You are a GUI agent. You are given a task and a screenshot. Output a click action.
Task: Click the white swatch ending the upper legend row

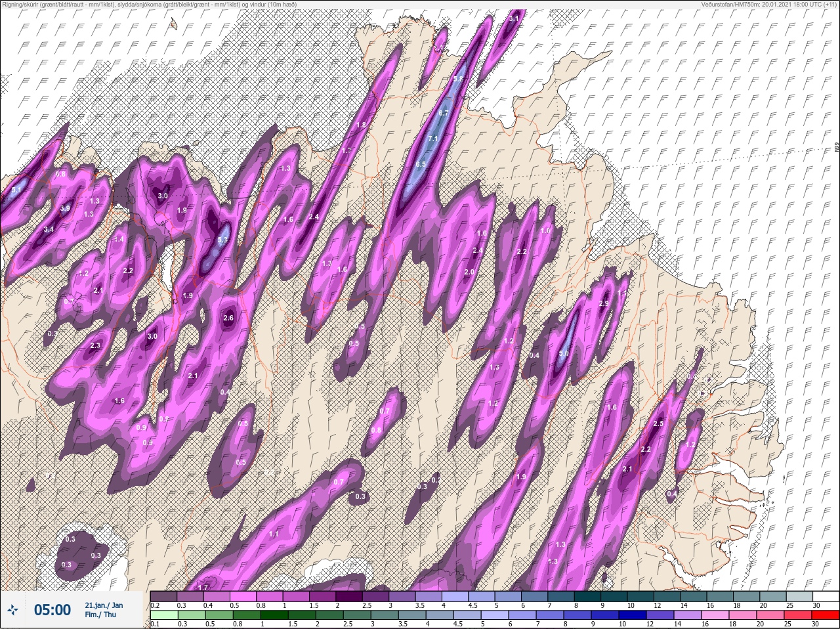[x=826, y=596]
